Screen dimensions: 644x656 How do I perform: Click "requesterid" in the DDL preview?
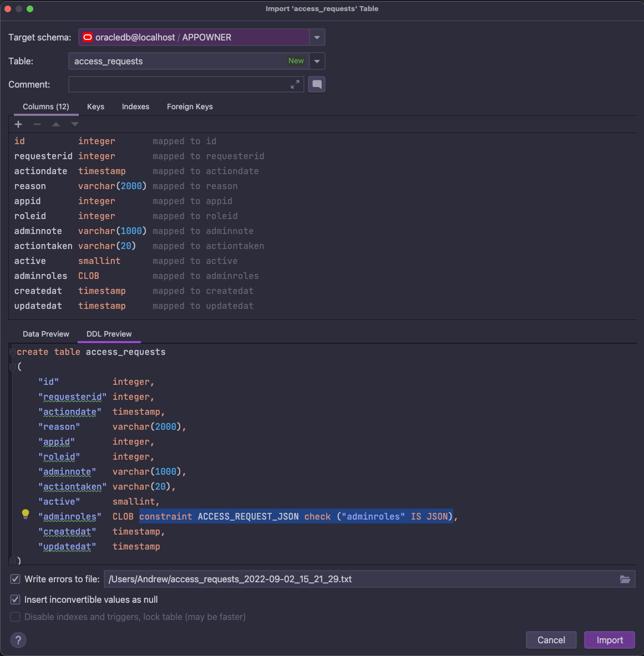(x=73, y=397)
